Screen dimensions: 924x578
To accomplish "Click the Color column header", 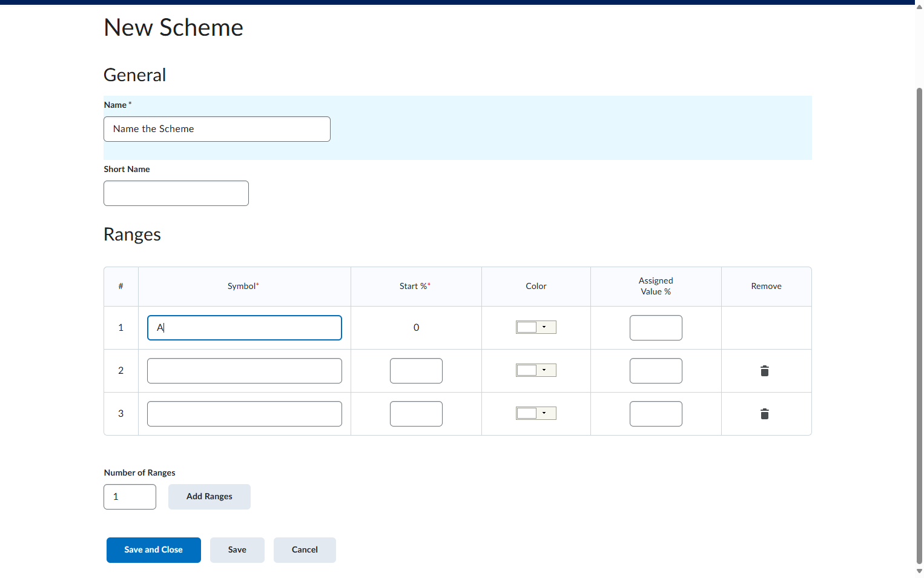I will pos(536,286).
